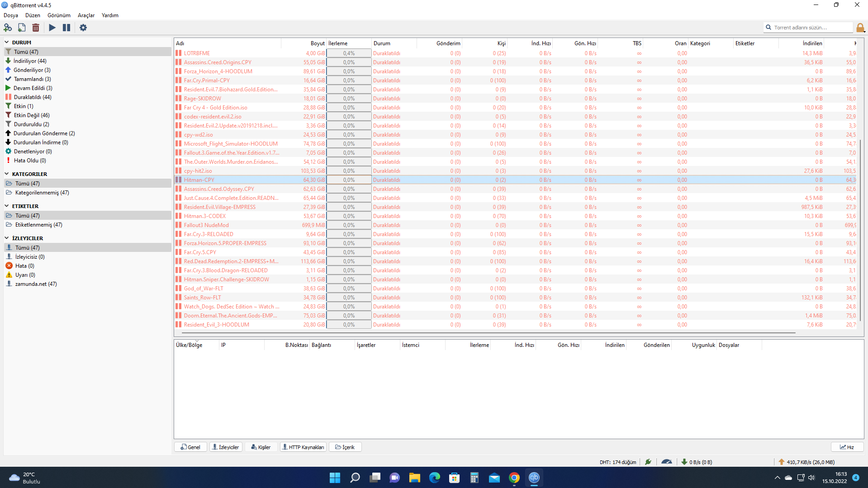The width and height of the screenshot is (868, 488).
Task: Open the Genel tab
Action: pyautogui.click(x=190, y=447)
